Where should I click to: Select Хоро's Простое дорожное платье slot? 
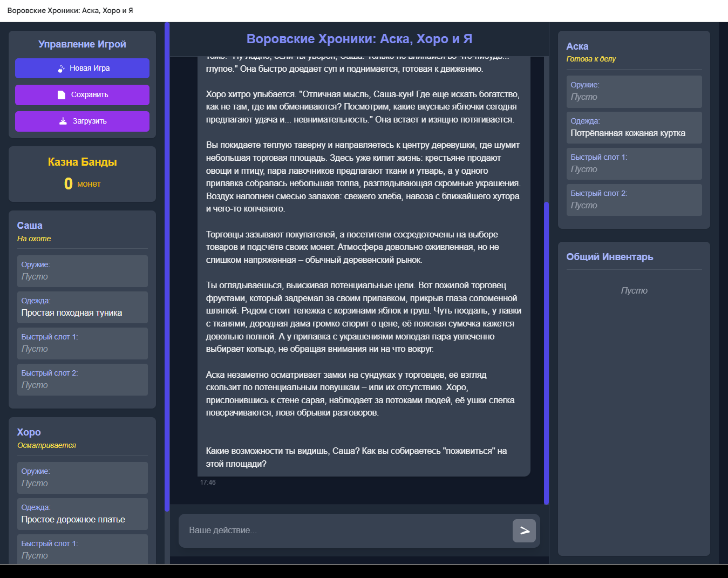click(x=83, y=514)
